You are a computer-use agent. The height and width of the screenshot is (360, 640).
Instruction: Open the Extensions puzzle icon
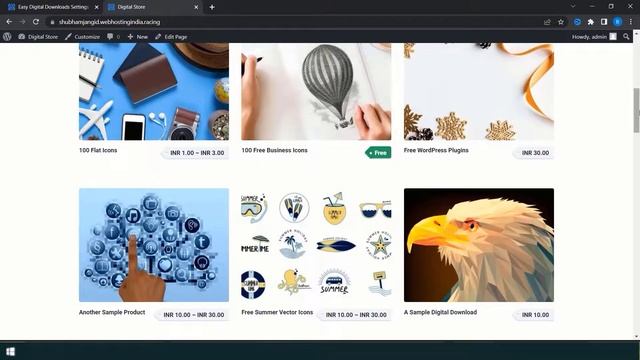[x=591, y=22]
